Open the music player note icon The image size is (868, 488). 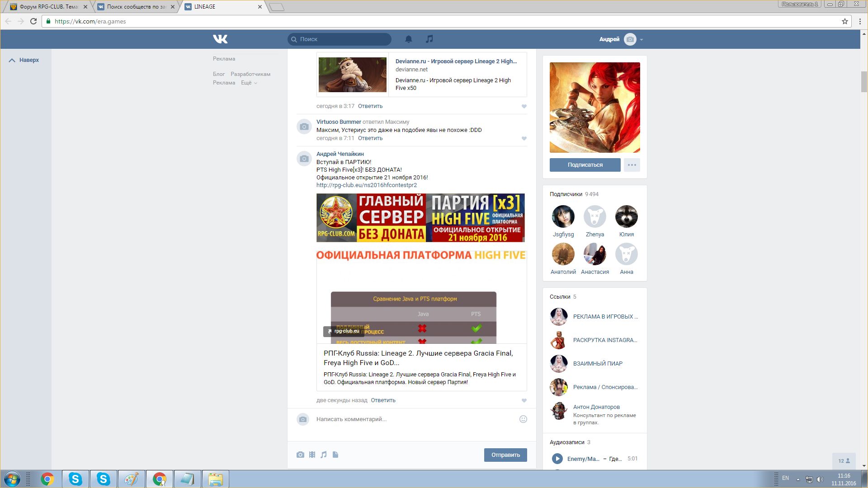click(429, 39)
